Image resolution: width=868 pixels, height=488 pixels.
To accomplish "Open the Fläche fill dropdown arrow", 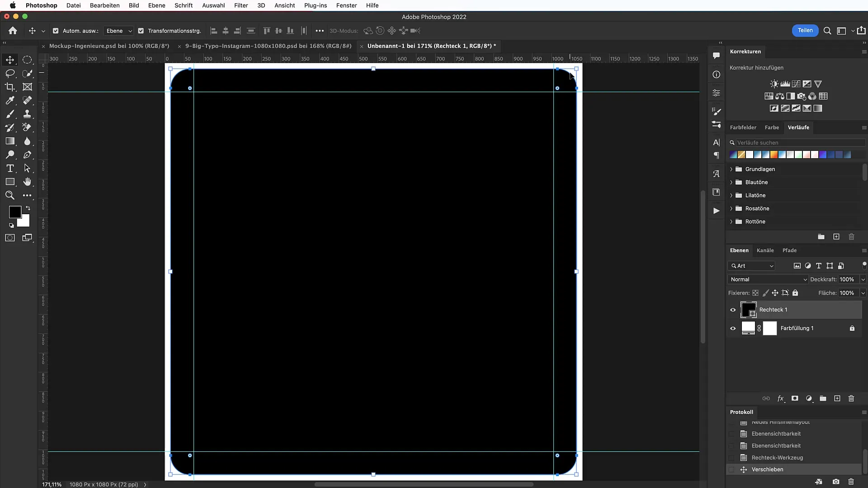I will (x=863, y=293).
